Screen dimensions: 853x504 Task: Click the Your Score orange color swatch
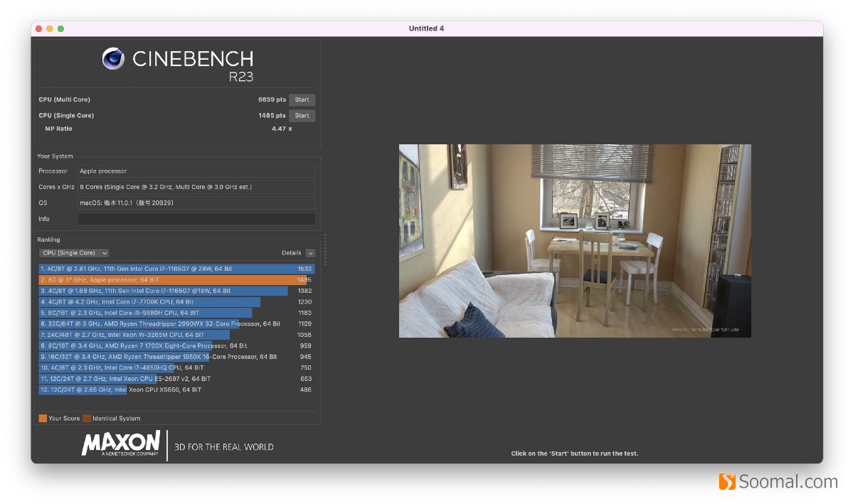point(43,419)
